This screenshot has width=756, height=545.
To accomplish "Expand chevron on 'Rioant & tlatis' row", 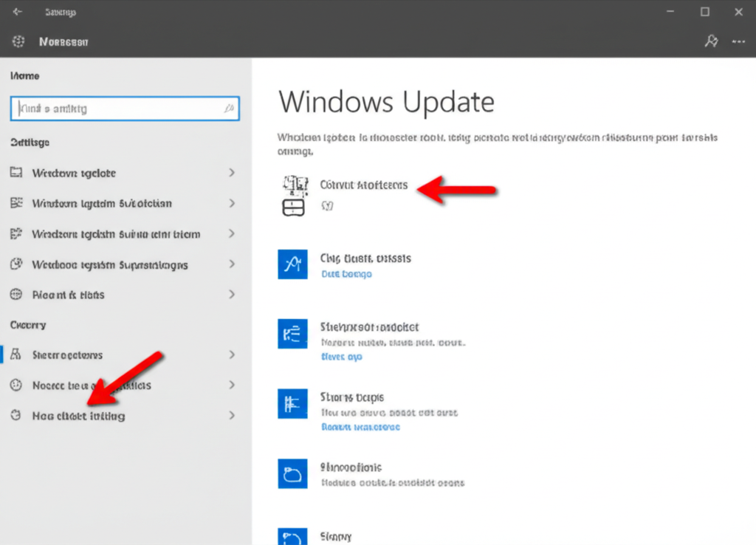I will (x=232, y=294).
